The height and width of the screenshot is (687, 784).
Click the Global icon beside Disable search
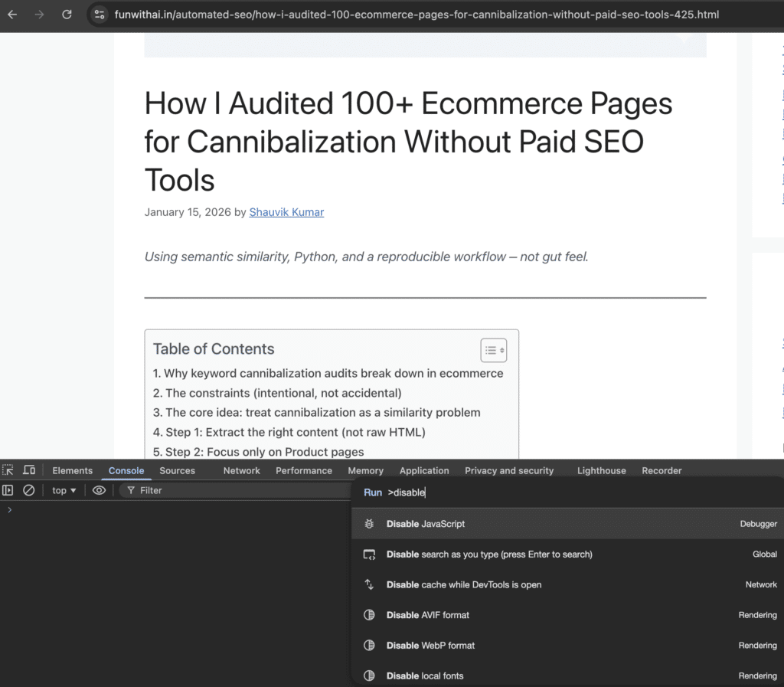pyautogui.click(x=369, y=555)
